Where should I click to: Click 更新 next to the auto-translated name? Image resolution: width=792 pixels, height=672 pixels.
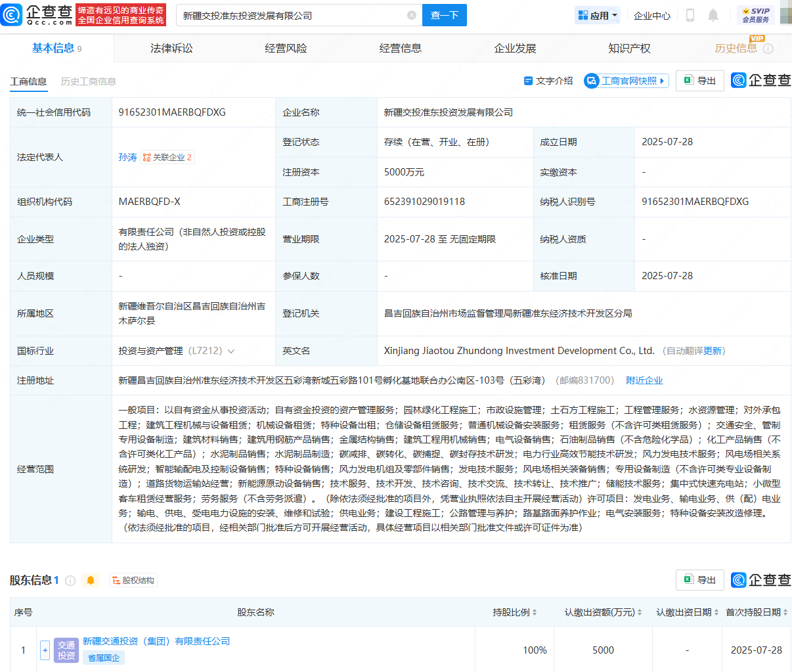pyautogui.click(x=713, y=351)
